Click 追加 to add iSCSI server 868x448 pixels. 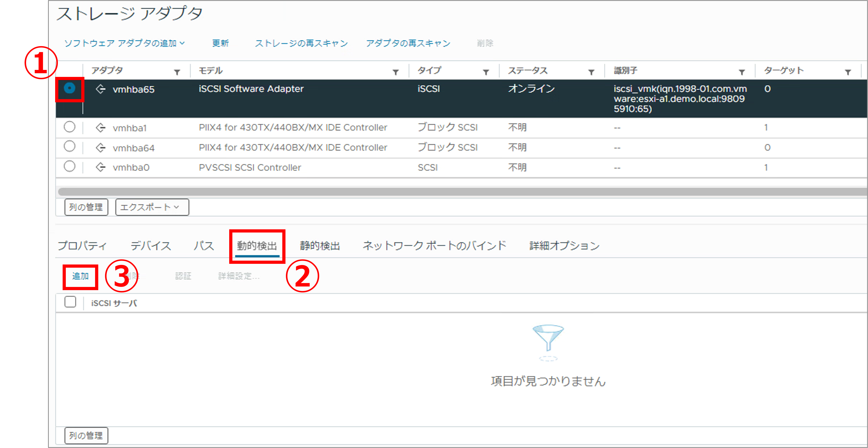tap(80, 276)
